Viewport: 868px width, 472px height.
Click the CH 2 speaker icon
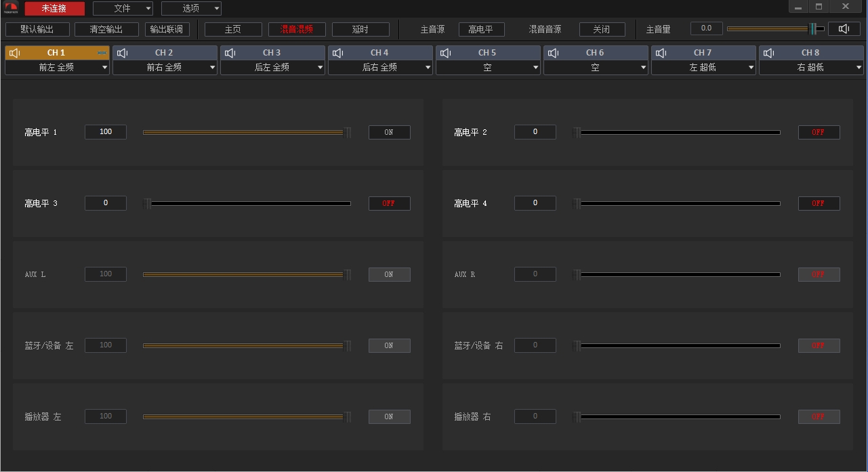(123, 53)
